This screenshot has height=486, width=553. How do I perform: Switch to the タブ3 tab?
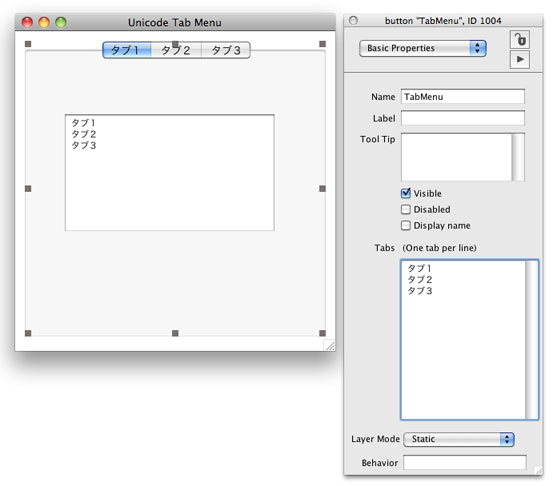click(x=226, y=50)
